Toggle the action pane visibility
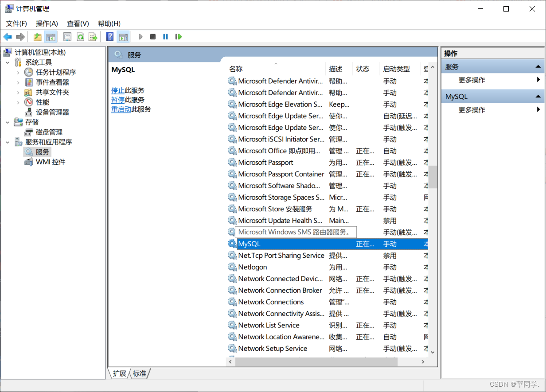 tap(124, 37)
